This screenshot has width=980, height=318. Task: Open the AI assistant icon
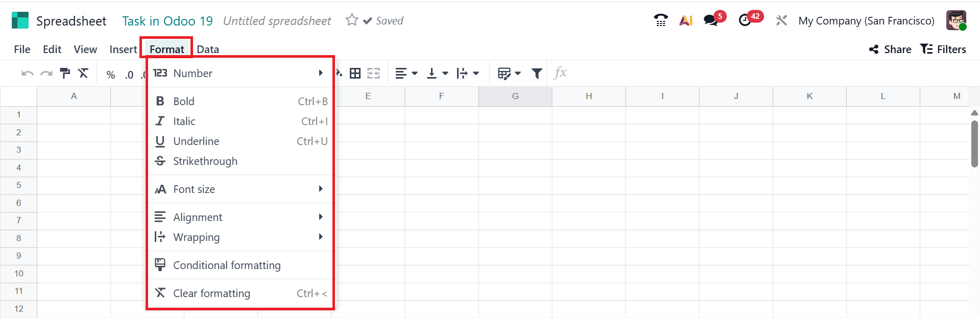[x=686, y=20]
